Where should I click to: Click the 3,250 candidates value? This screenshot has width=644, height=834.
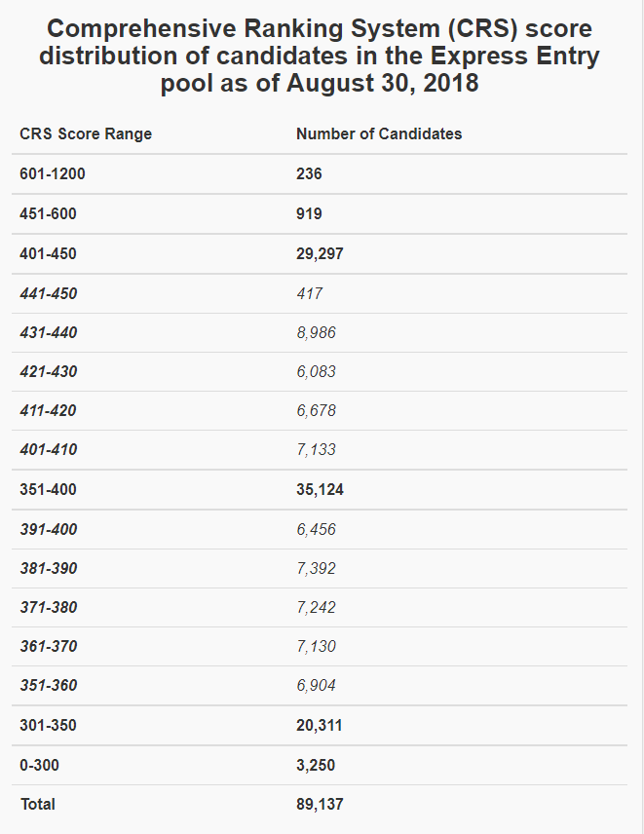click(316, 766)
